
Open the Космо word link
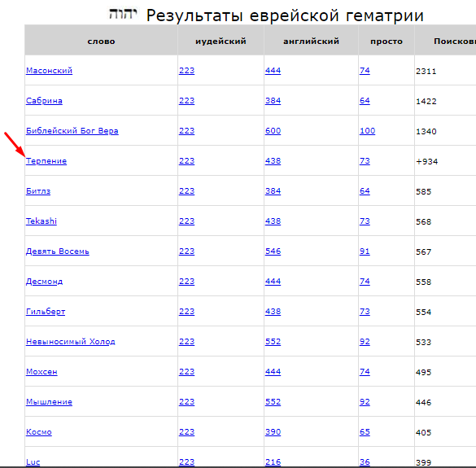click(x=39, y=432)
